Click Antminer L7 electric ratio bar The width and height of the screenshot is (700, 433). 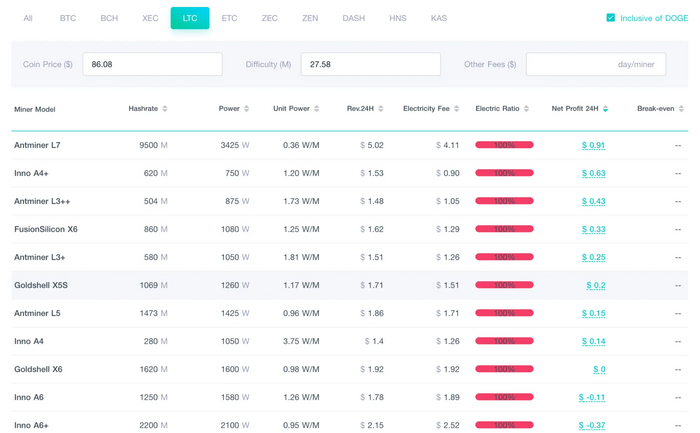point(504,145)
